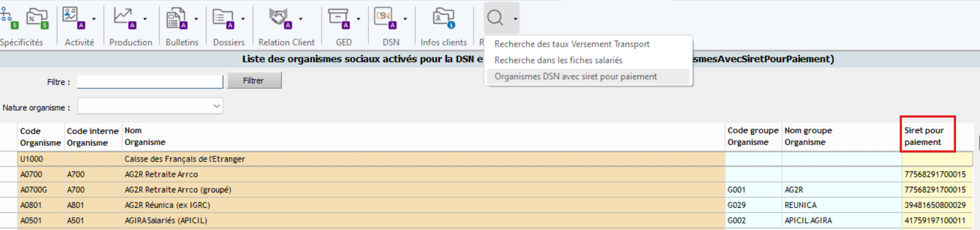Expand the dropdown arrow next to DSN
This screenshot has height=230, width=980.
405,19
